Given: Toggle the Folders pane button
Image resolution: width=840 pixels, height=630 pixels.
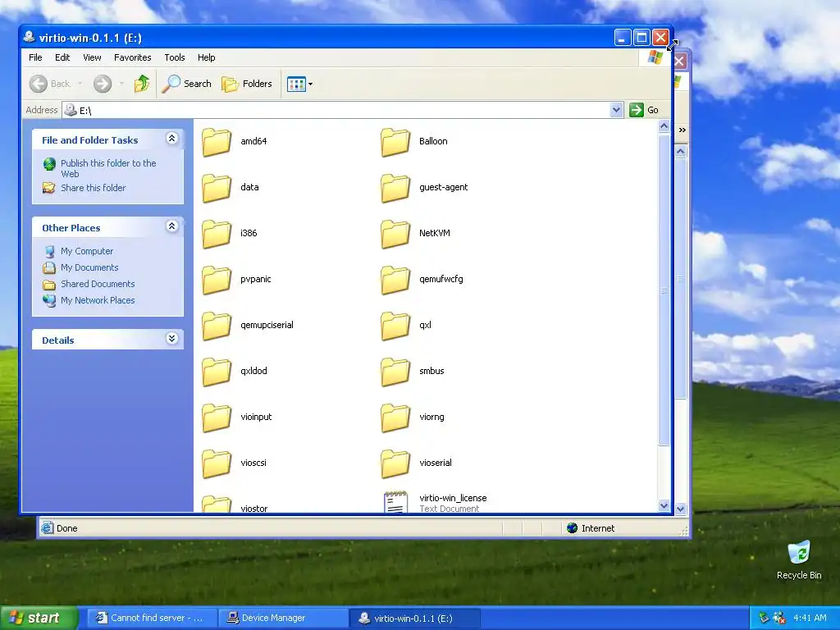Looking at the screenshot, I should (x=247, y=84).
